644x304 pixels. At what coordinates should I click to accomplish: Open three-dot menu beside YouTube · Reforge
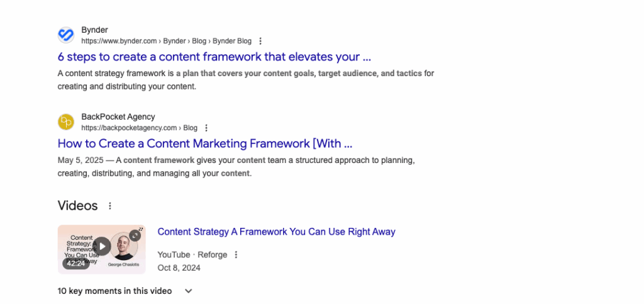[236, 255]
